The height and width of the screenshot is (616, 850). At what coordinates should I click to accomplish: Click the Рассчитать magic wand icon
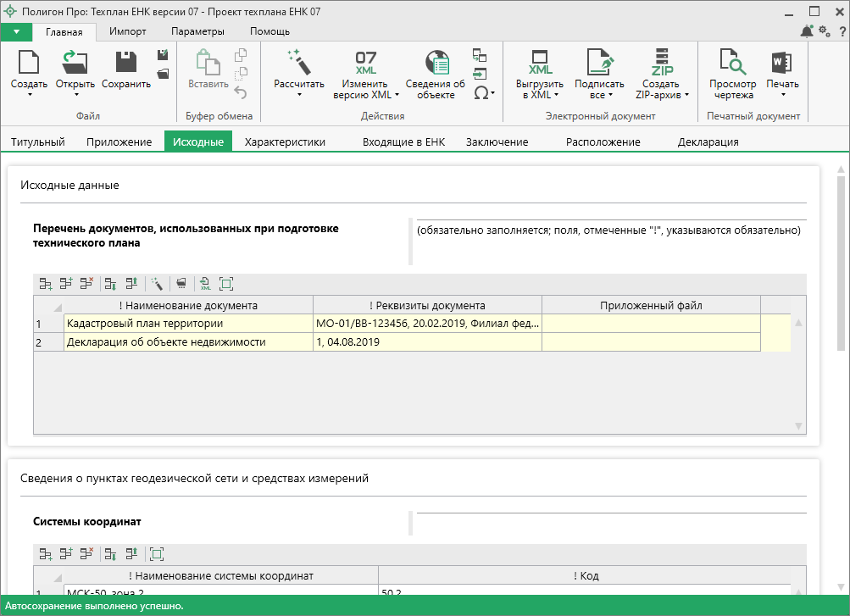[299, 63]
